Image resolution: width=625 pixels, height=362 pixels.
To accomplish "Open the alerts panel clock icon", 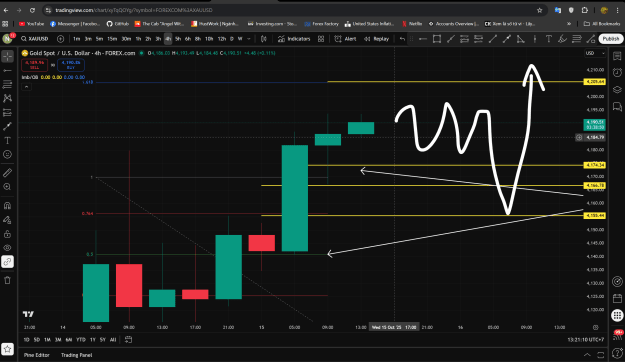I will [617, 73].
